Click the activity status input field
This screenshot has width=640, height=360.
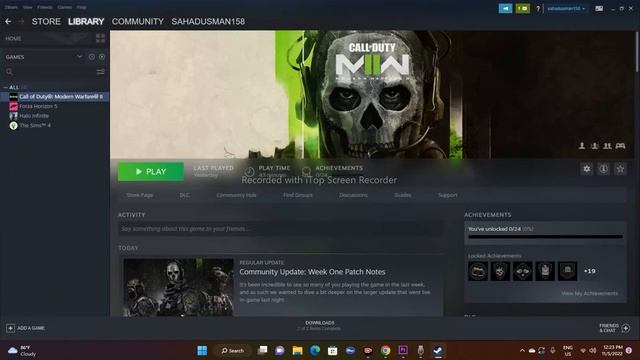[x=280, y=229]
